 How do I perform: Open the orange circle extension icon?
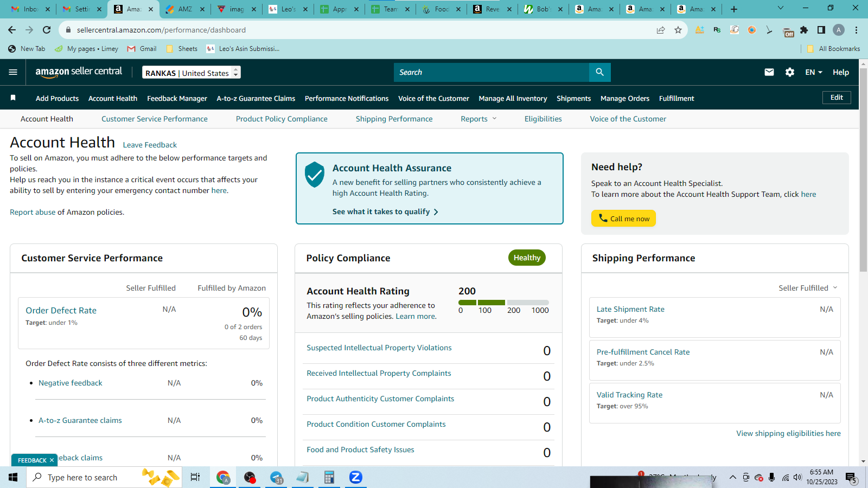pos(752,30)
